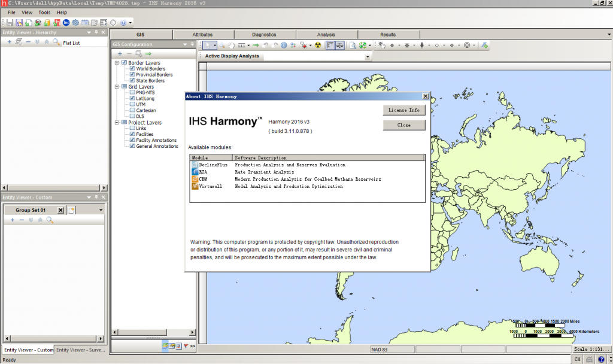
Task: Open the GIS Configuration panel options arrow
Action: point(185,44)
